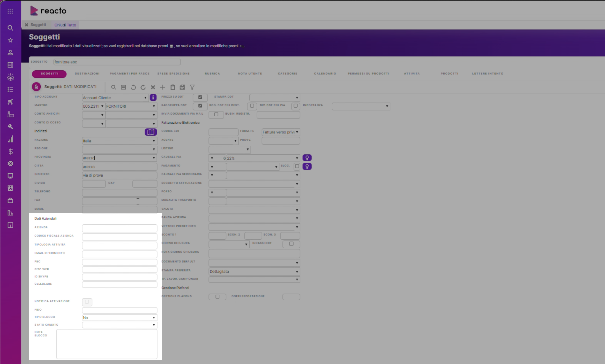Screen dimensions: 605x364
Task: Click the Azienda input field
Action: (119, 228)
